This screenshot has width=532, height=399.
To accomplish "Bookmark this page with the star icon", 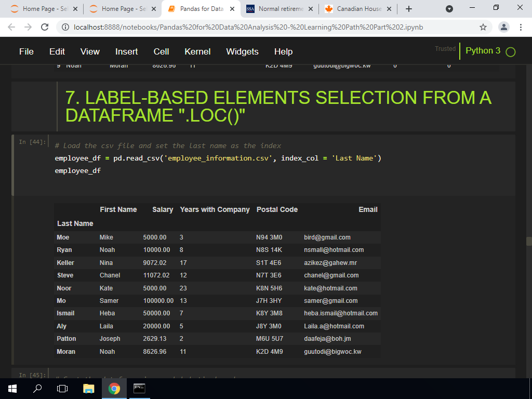I will pyautogui.click(x=483, y=27).
